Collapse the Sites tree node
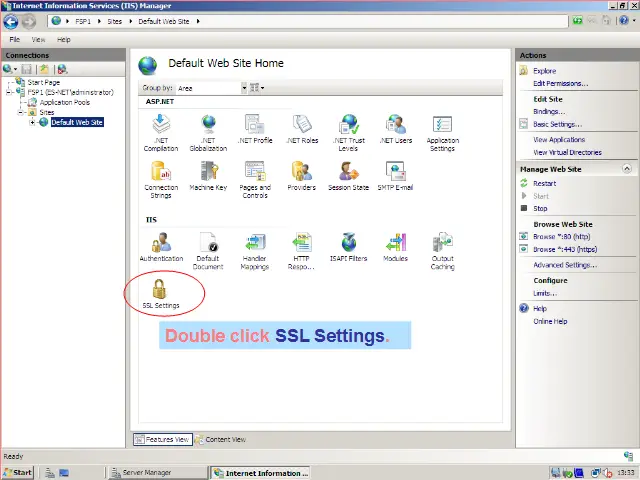This screenshot has height=480, width=640. [x=20, y=112]
